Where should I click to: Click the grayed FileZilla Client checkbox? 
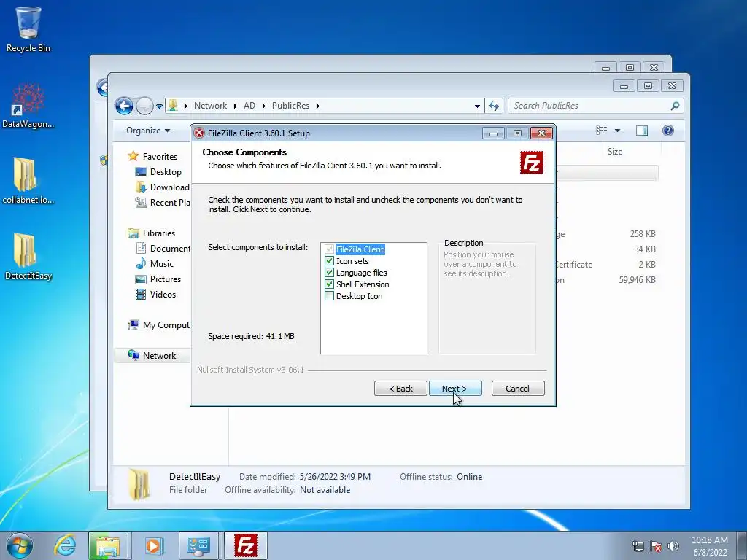(329, 249)
